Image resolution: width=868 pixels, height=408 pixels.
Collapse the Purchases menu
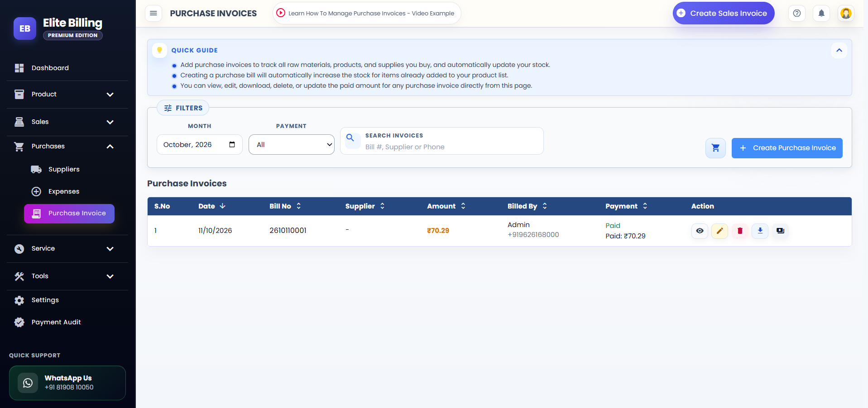coord(67,146)
